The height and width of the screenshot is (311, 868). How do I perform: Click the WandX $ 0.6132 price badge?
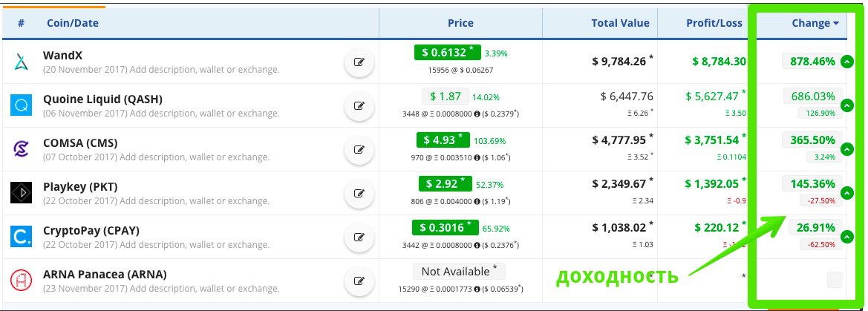(x=447, y=53)
